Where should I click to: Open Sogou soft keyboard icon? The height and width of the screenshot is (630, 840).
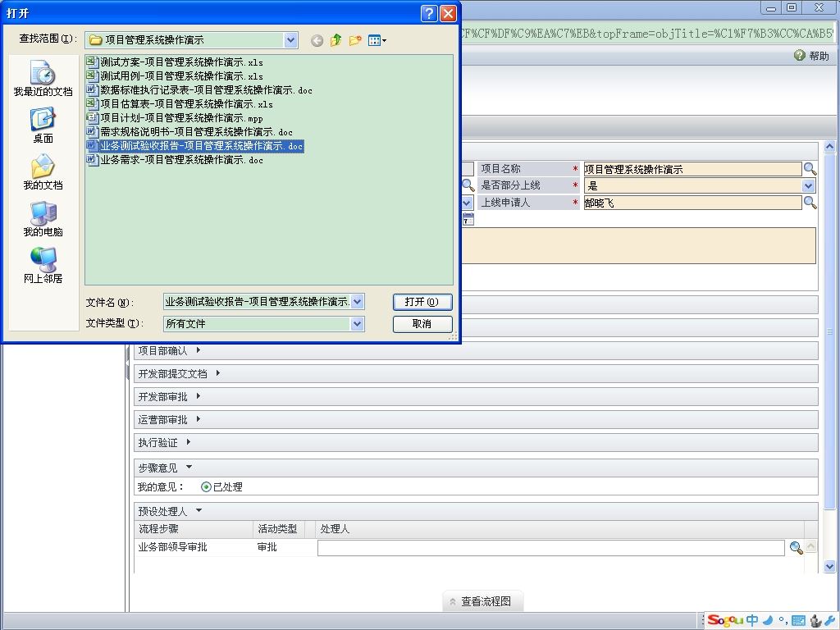[798, 621]
